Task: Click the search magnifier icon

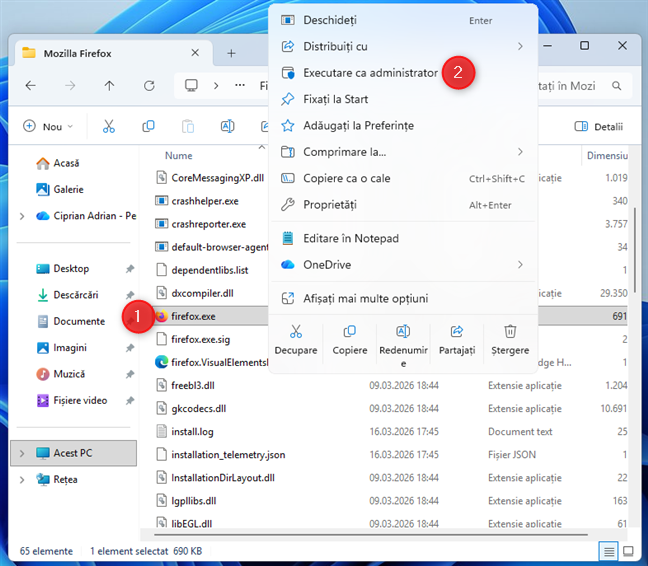Action: click(x=617, y=86)
